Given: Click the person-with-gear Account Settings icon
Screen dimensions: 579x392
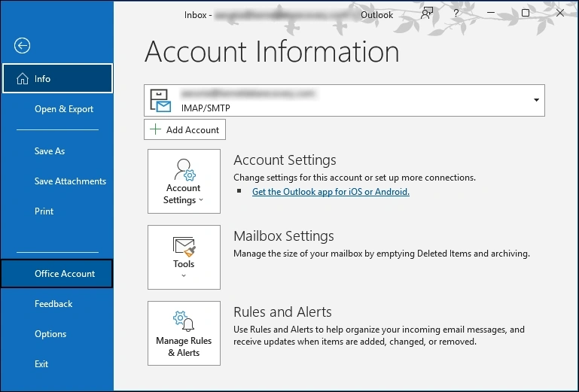Looking at the screenshot, I should pyautogui.click(x=184, y=169).
